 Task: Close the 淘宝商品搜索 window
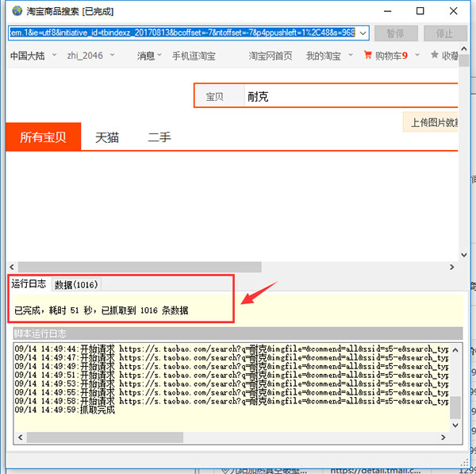[x=454, y=11]
